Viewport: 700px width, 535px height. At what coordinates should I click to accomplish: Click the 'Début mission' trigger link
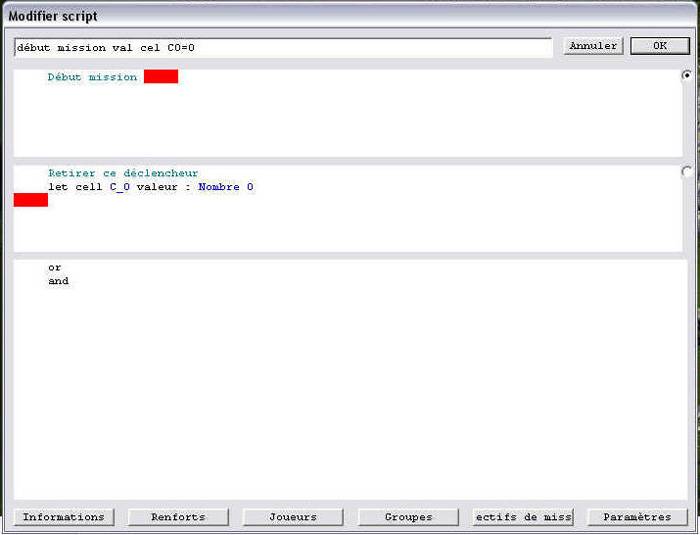click(92, 77)
